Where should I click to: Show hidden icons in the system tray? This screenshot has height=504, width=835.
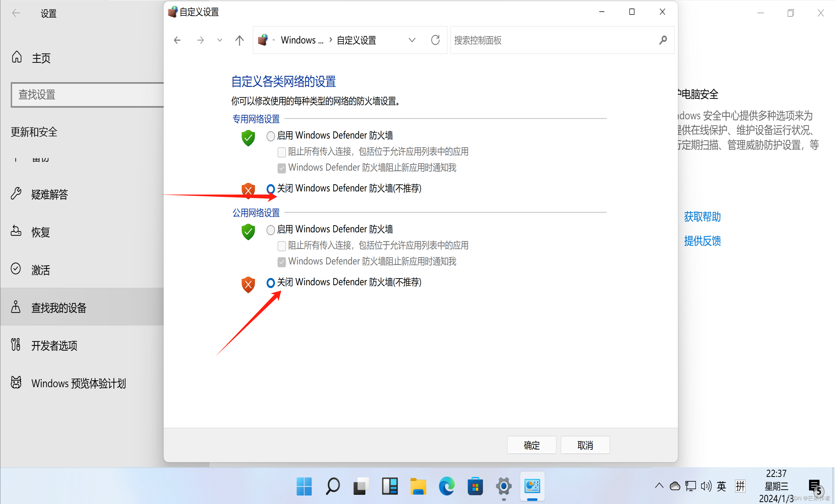659,486
